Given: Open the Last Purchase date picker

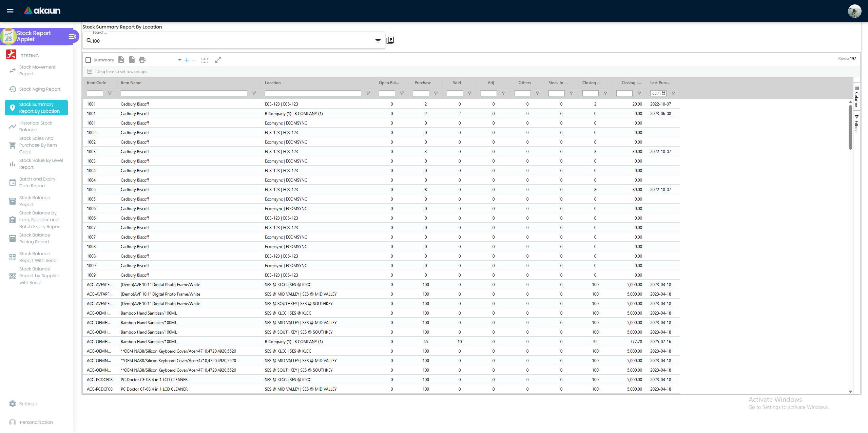Looking at the screenshot, I should [x=664, y=93].
